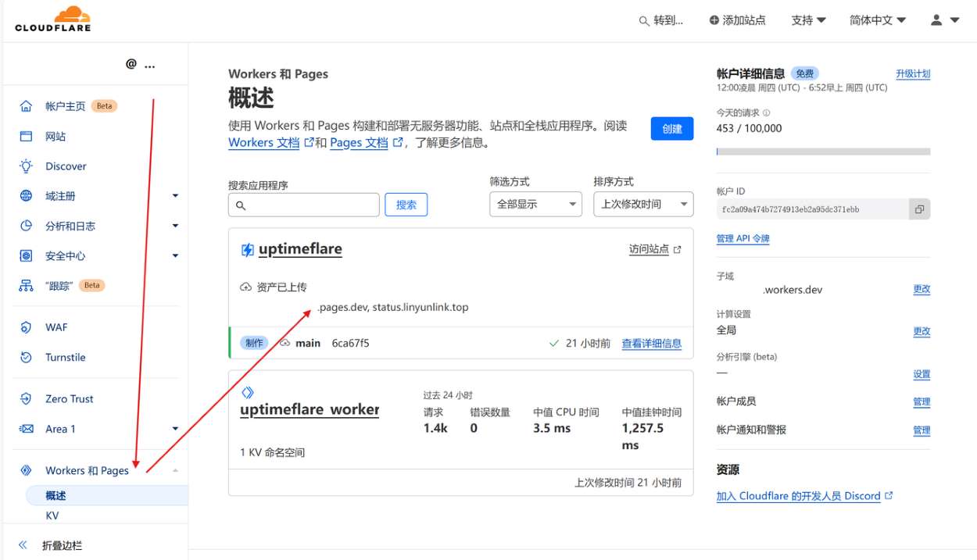Open the 排序方式 上次修改时间 dropdown

[x=643, y=205]
